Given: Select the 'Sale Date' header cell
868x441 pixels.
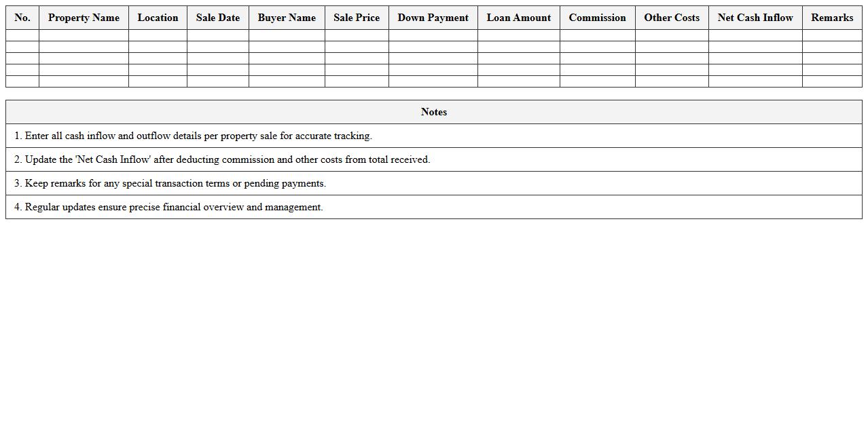Looking at the screenshot, I should tap(217, 18).
